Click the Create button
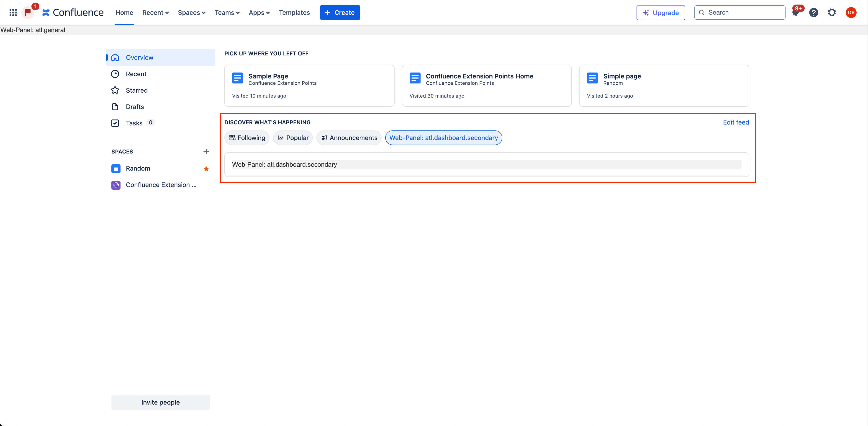The image size is (868, 426). click(340, 13)
